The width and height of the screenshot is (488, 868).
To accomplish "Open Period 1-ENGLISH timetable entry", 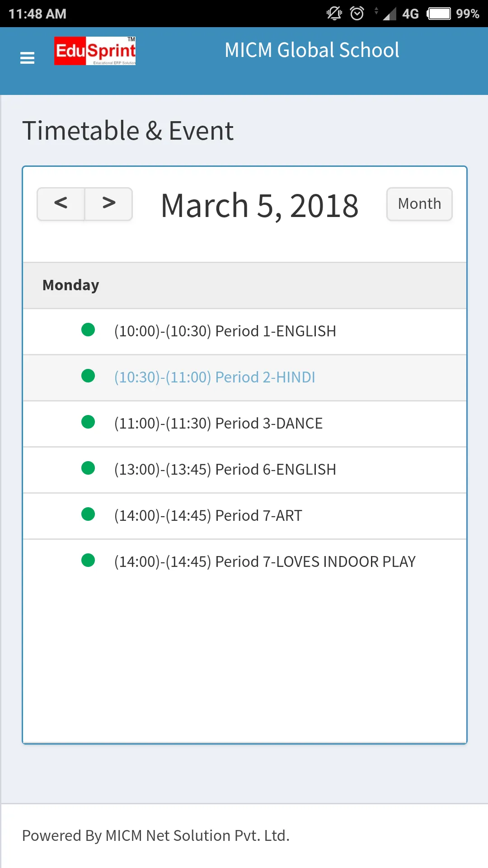I will click(225, 331).
